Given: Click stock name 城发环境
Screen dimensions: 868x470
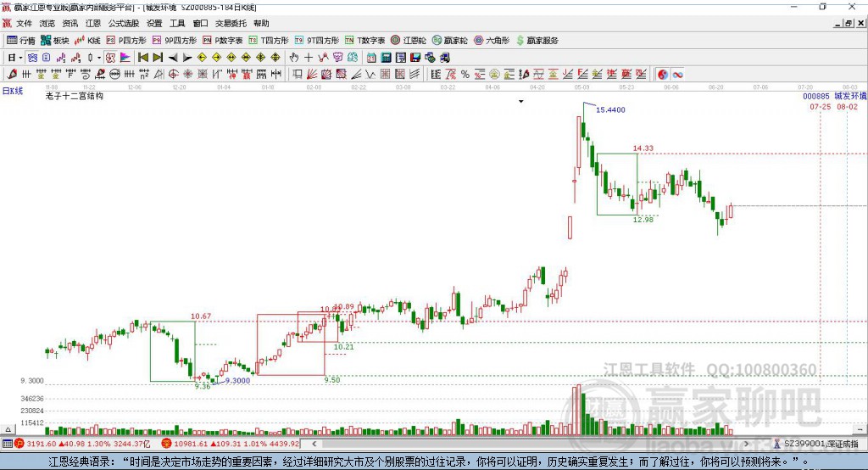Looking at the screenshot, I should point(850,97).
